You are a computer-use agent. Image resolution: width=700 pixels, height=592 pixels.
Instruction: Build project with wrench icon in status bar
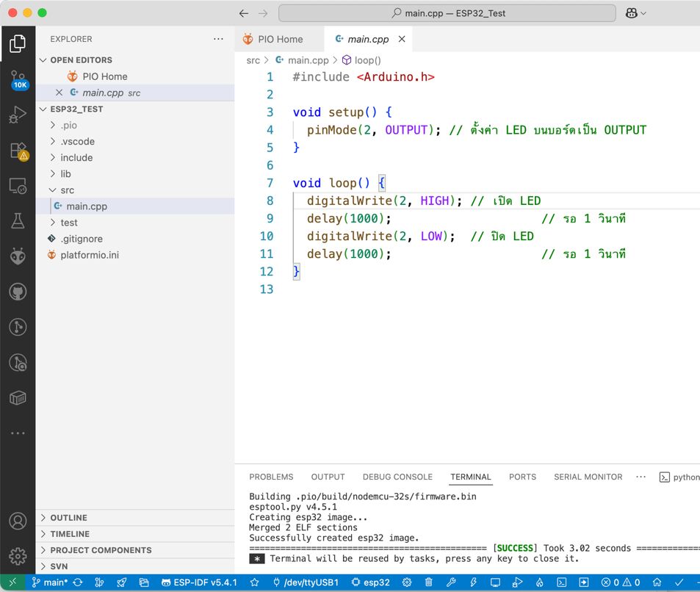pos(451,582)
